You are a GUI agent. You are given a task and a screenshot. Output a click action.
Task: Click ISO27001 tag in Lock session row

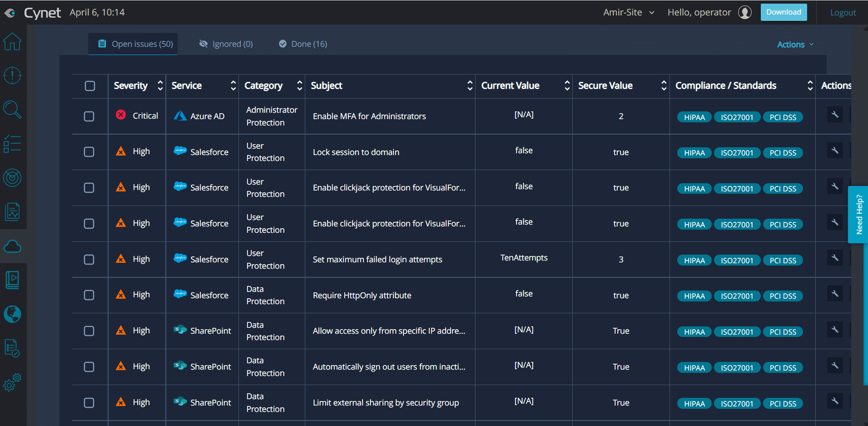pos(737,153)
